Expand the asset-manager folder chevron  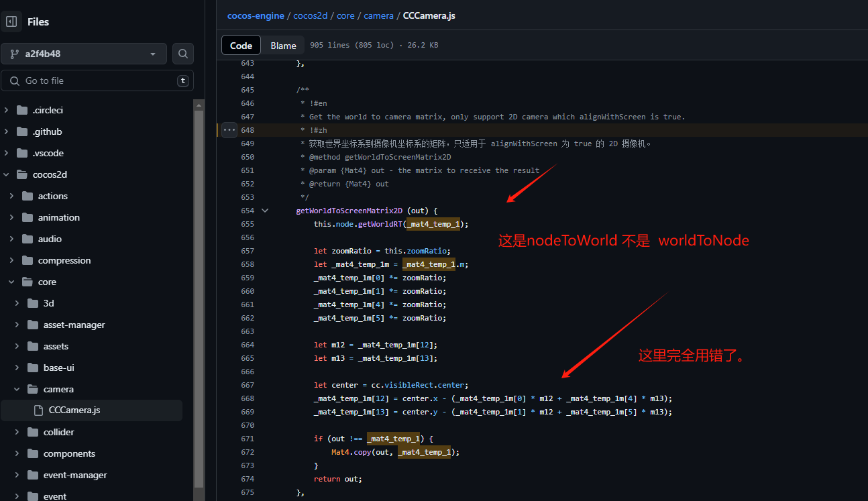(x=17, y=325)
